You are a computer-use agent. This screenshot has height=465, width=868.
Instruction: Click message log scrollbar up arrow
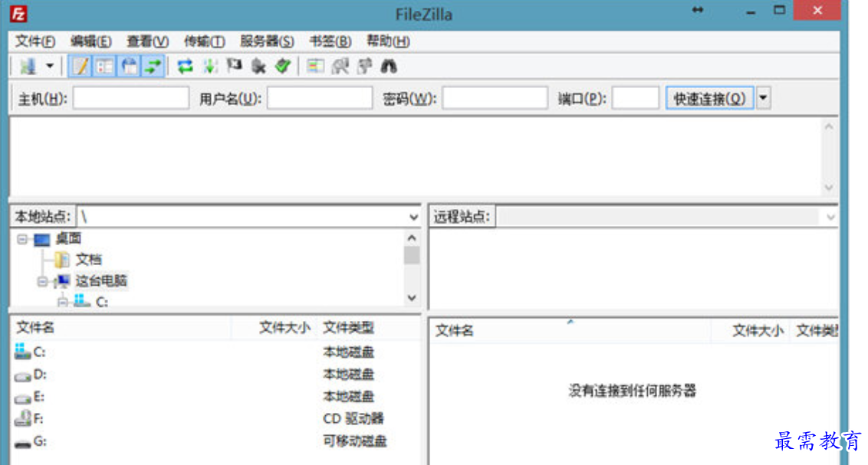[829, 126]
